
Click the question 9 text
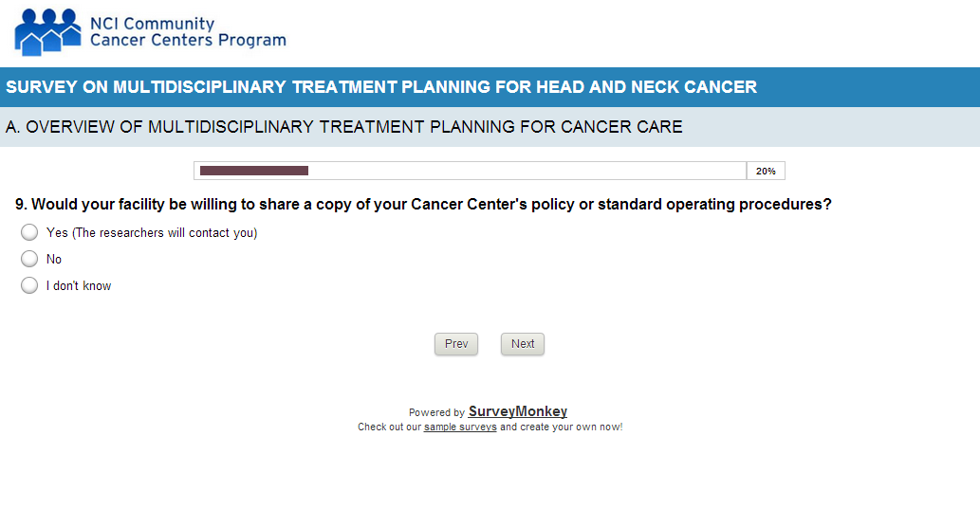423,205
